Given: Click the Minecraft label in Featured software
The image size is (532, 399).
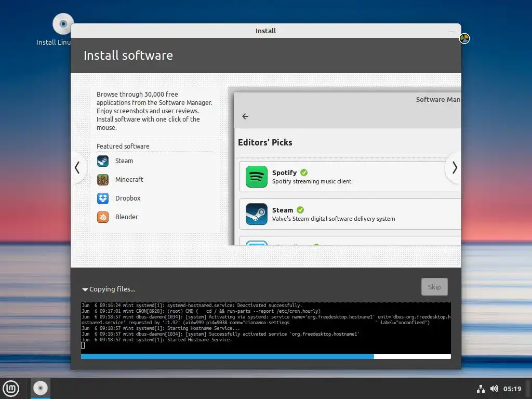Looking at the screenshot, I should click(129, 179).
